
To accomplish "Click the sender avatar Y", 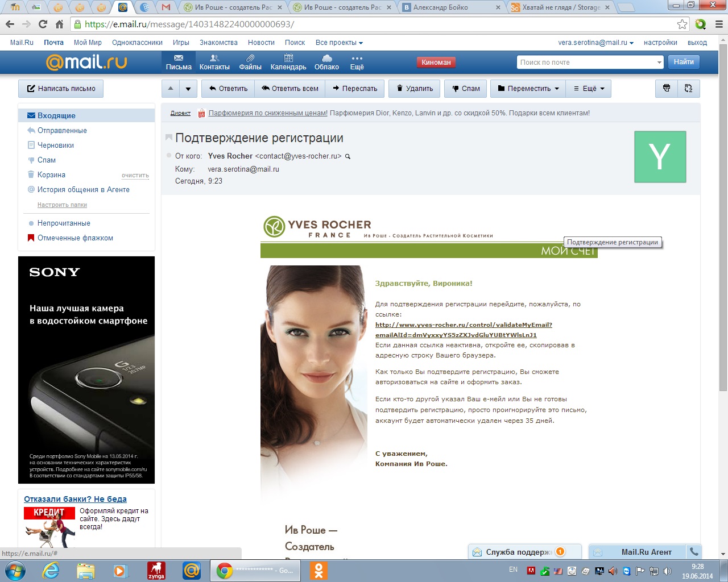I will [660, 156].
